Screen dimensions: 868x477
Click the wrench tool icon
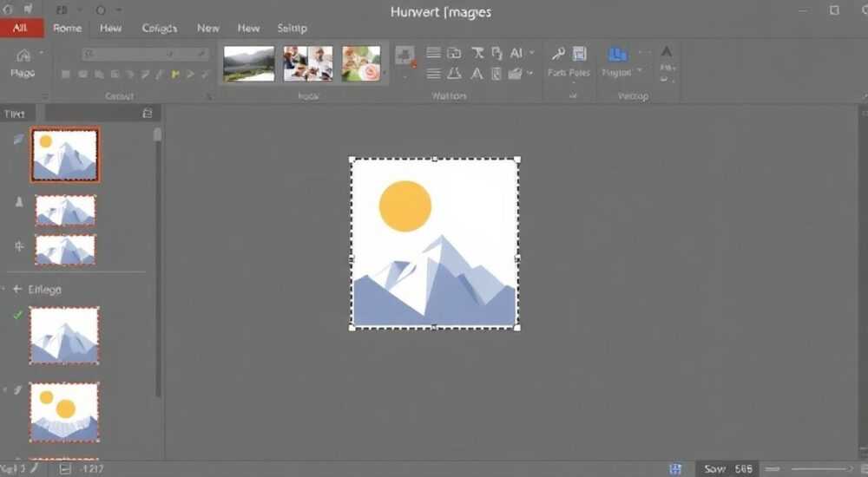(558, 53)
